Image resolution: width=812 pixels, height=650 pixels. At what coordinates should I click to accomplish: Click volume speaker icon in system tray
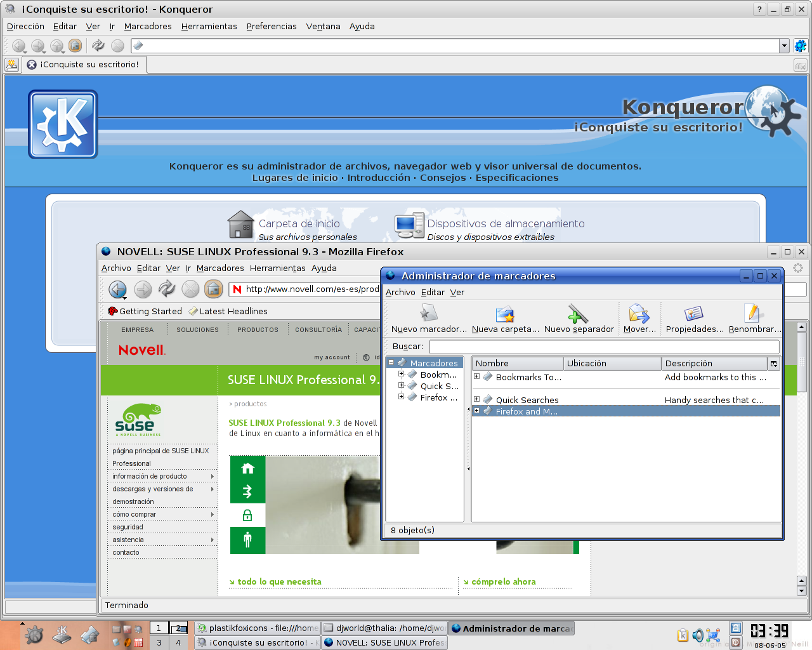coord(698,635)
